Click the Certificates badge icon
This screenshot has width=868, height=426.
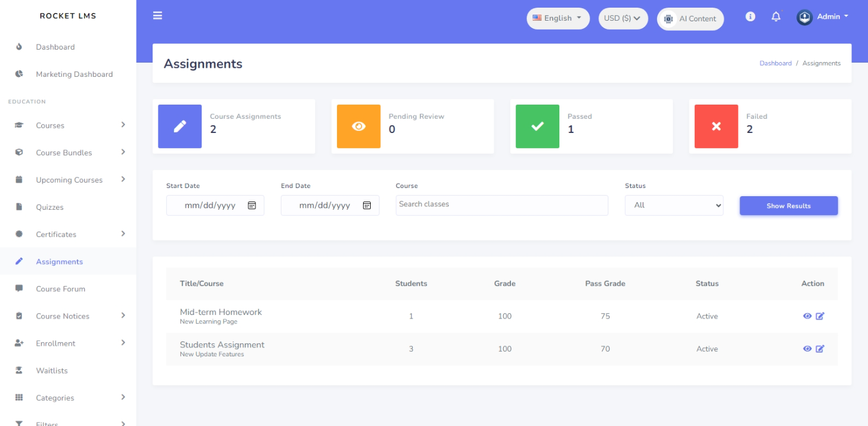pyautogui.click(x=19, y=234)
